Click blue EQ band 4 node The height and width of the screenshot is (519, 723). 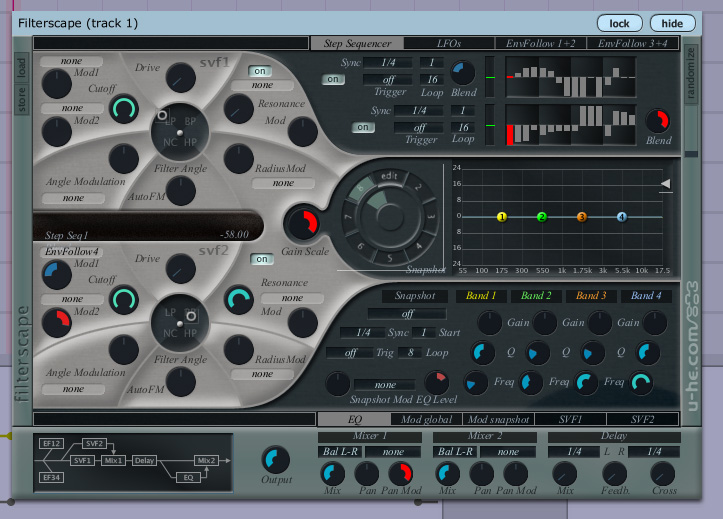click(622, 217)
